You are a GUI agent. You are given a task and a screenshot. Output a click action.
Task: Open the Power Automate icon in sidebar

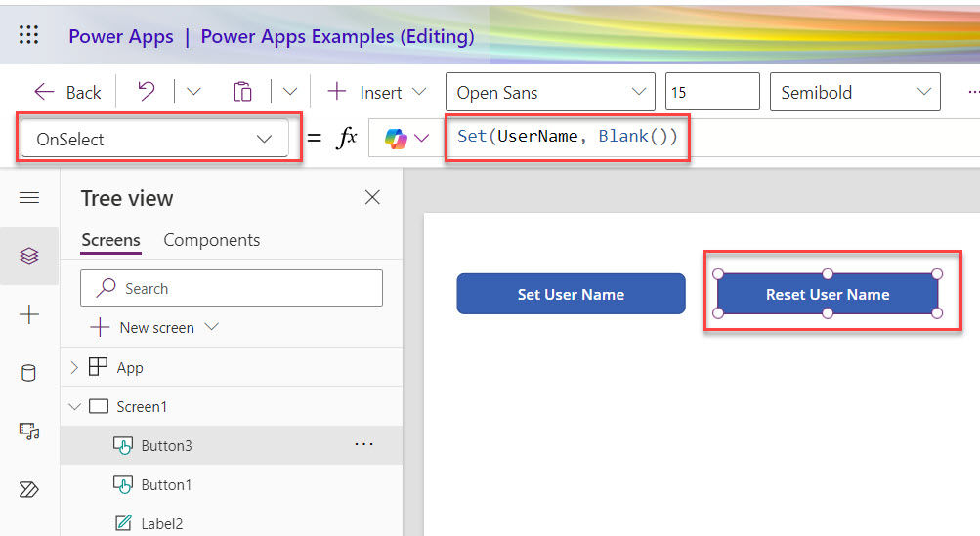click(28, 489)
